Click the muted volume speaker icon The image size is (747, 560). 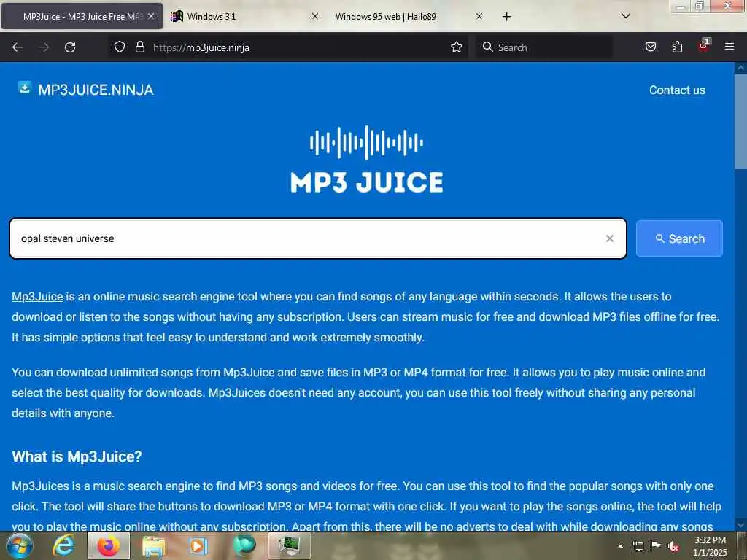pos(673,547)
